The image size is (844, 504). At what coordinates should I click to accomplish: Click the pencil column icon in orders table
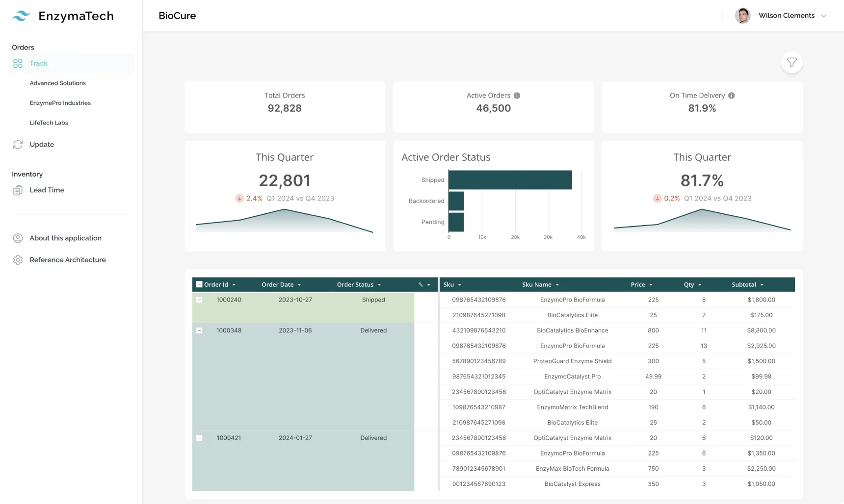click(x=420, y=284)
